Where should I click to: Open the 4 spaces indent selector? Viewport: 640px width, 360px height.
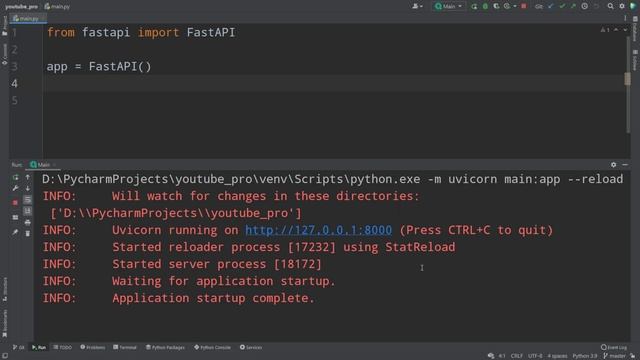(x=557, y=356)
